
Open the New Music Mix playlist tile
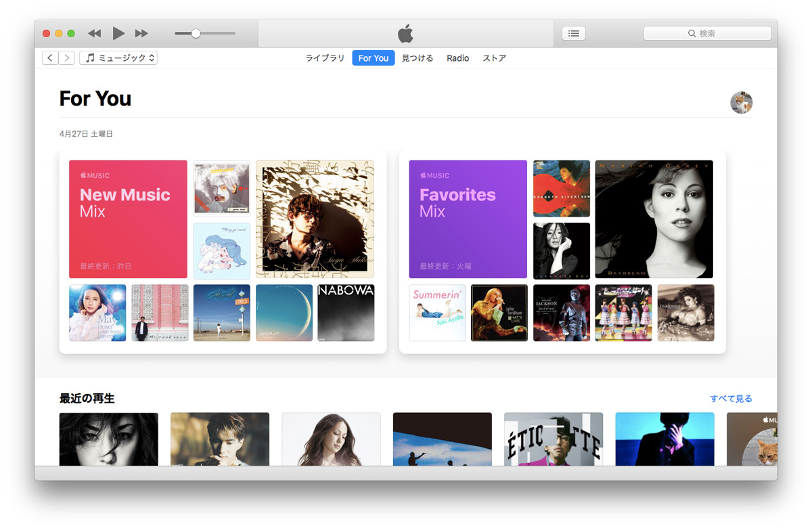(128, 219)
